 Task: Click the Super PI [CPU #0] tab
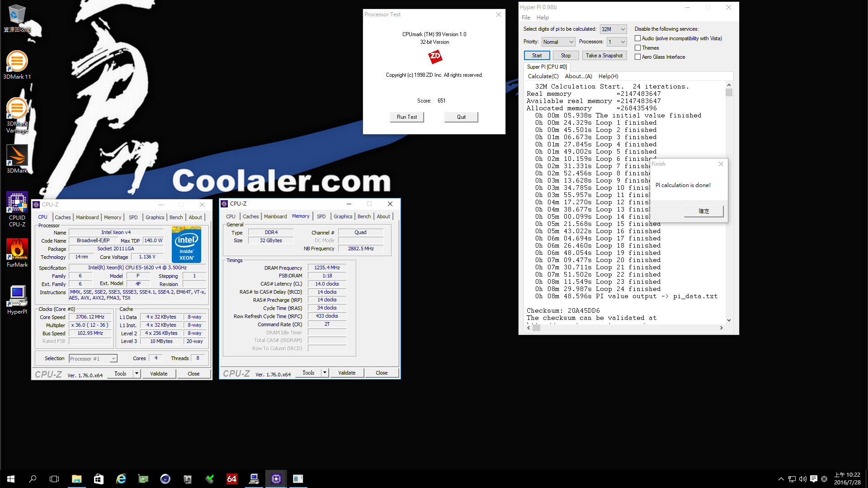[x=547, y=67]
